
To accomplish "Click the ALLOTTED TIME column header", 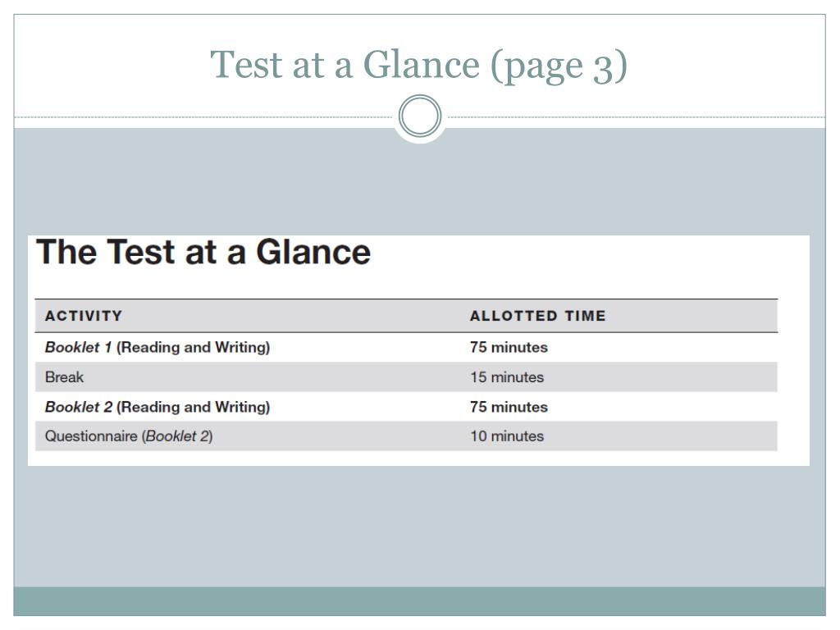I will coord(538,316).
